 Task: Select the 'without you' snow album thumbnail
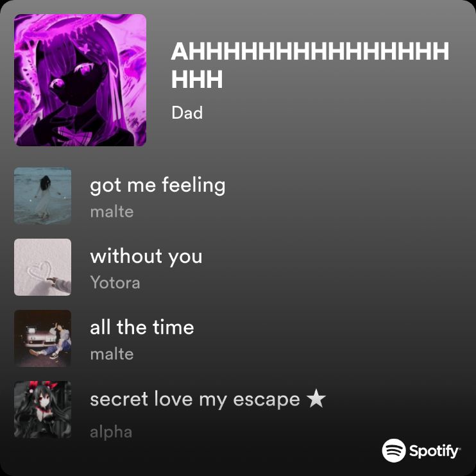pyautogui.click(x=42, y=267)
